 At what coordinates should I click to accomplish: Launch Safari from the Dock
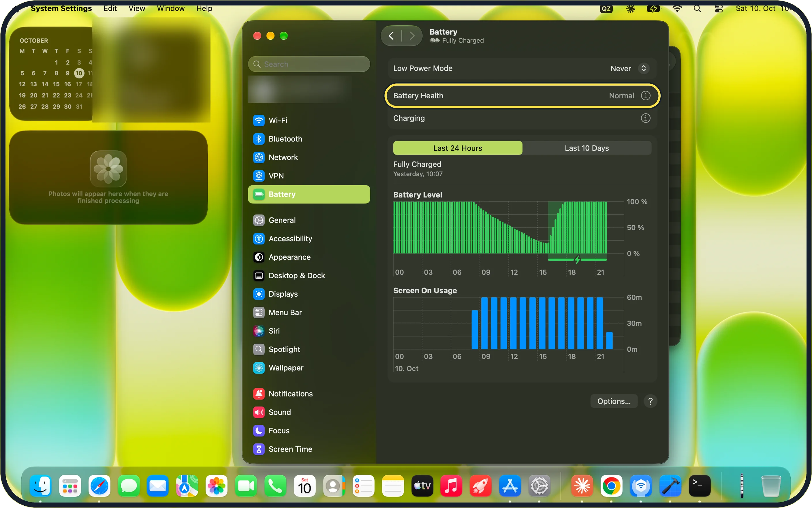[99, 486]
